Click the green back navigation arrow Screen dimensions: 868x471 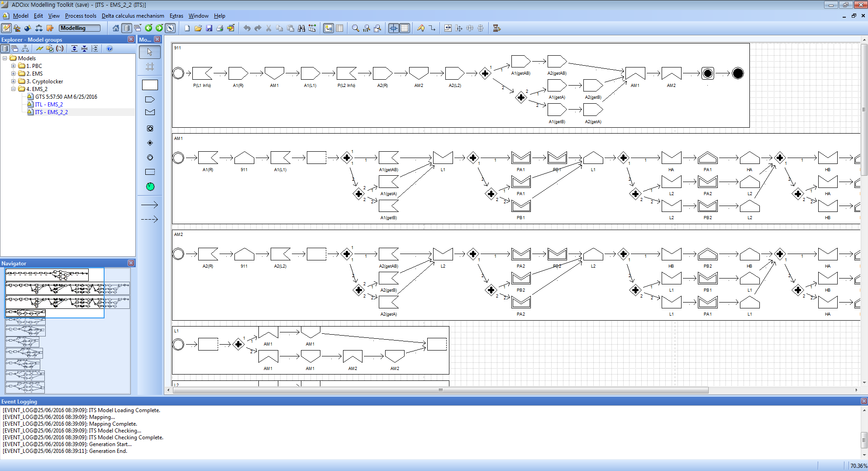148,28
